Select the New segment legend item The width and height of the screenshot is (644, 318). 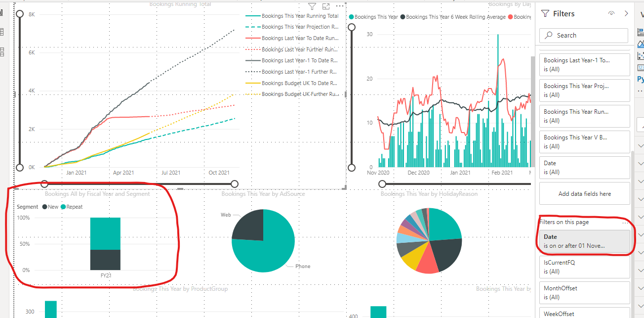click(x=51, y=207)
